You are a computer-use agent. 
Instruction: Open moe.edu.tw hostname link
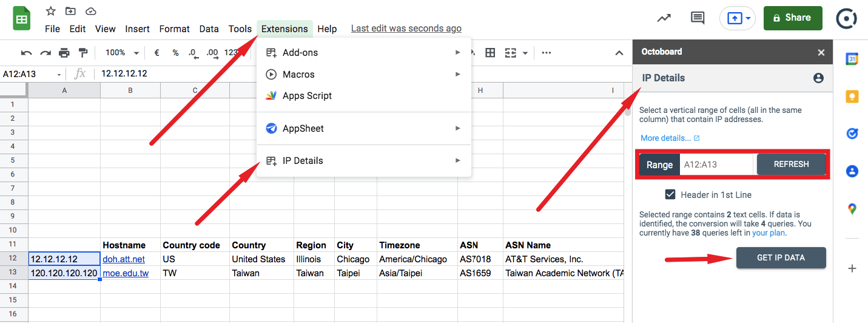pyautogui.click(x=126, y=273)
